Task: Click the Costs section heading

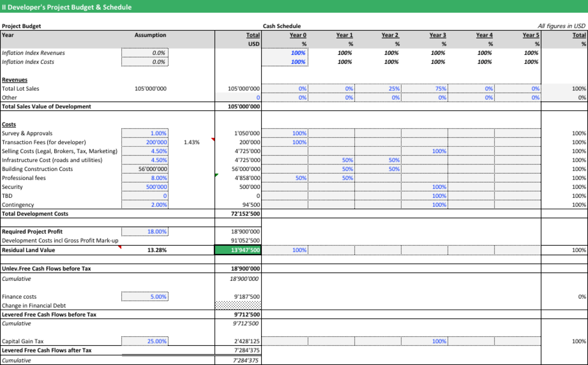Action: click(9, 124)
